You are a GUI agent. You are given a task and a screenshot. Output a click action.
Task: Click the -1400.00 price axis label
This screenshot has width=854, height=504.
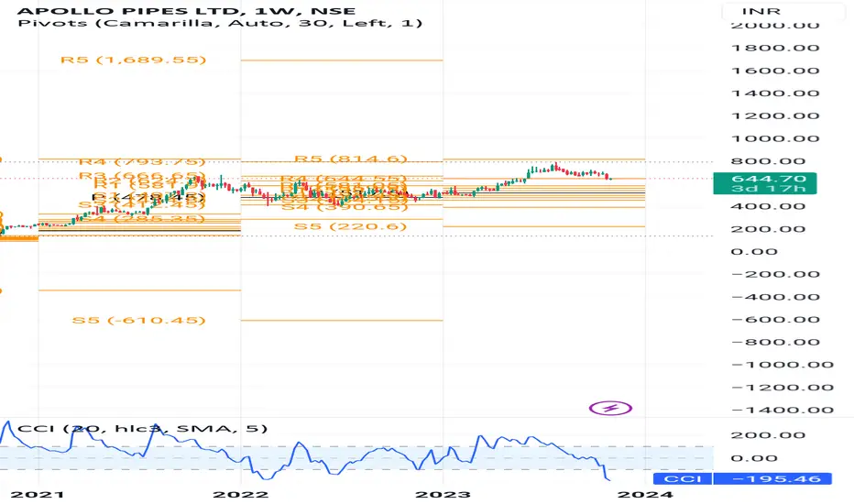tap(783, 410)
